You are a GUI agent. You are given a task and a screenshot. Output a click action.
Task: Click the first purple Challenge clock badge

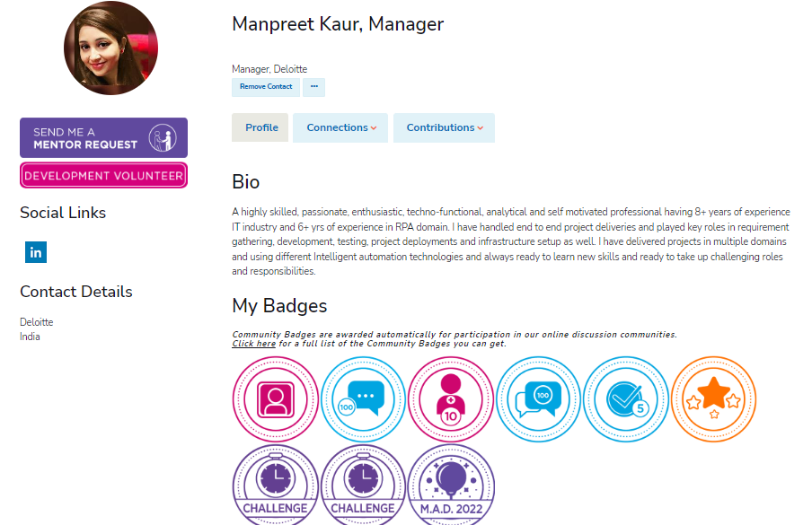[276, 485]
